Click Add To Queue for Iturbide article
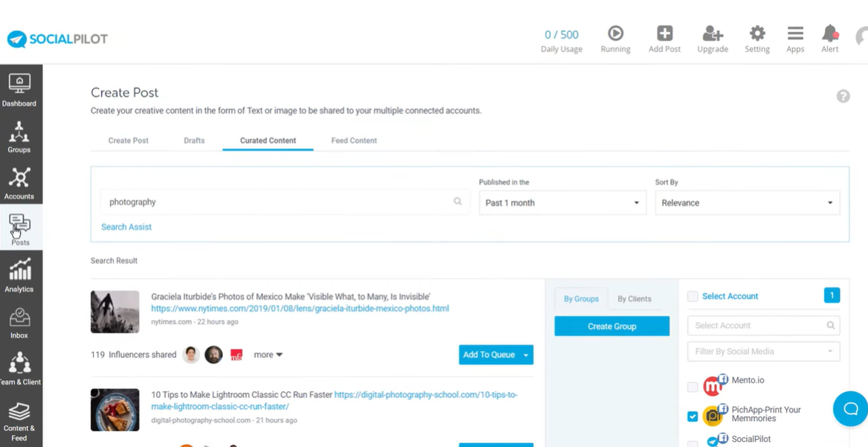This screenshot has height=447, width=868. pos(489,355)
